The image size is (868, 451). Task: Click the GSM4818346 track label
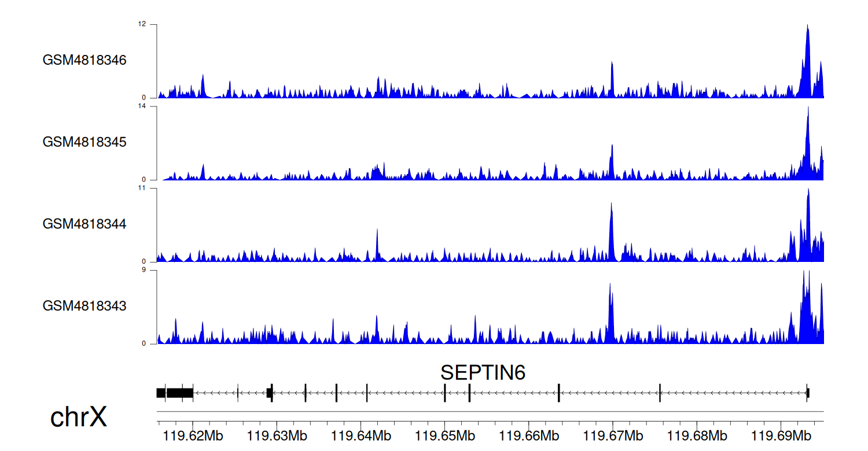click(84, 60)
